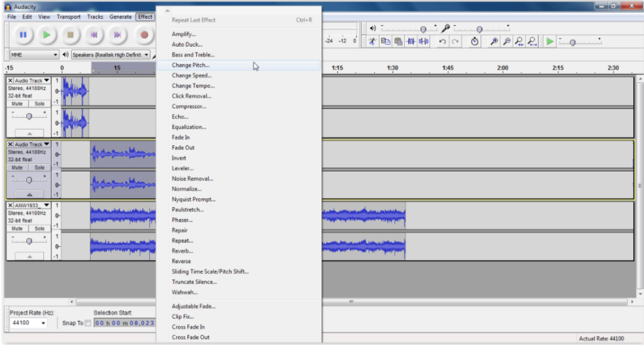Skip to start of project
This screenshot has width=644, height=345.
pos(94,35)
